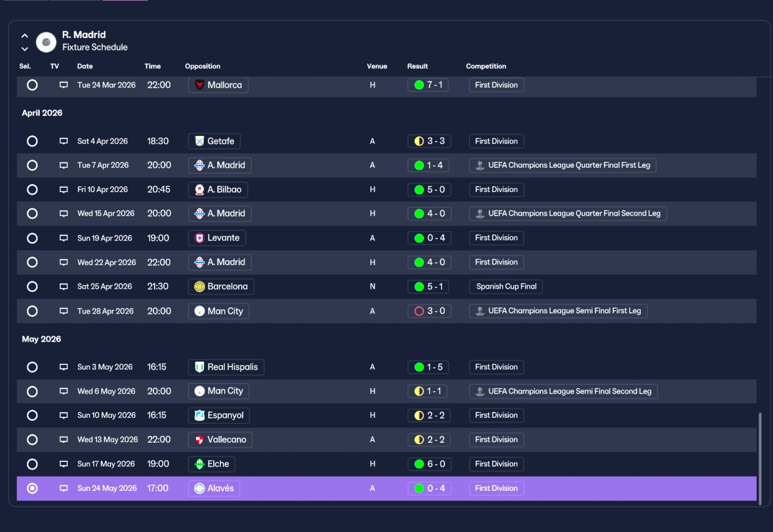Click the Competition column header

486,66
